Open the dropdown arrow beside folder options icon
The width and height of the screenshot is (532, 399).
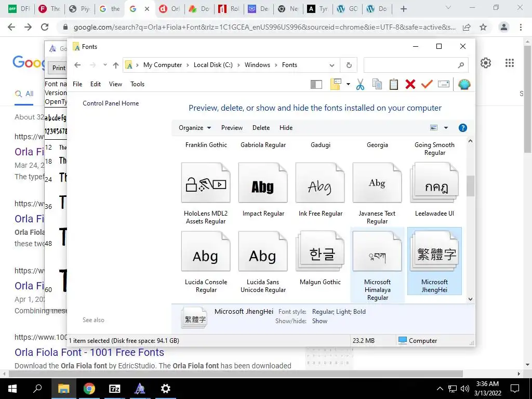[348, 84]
